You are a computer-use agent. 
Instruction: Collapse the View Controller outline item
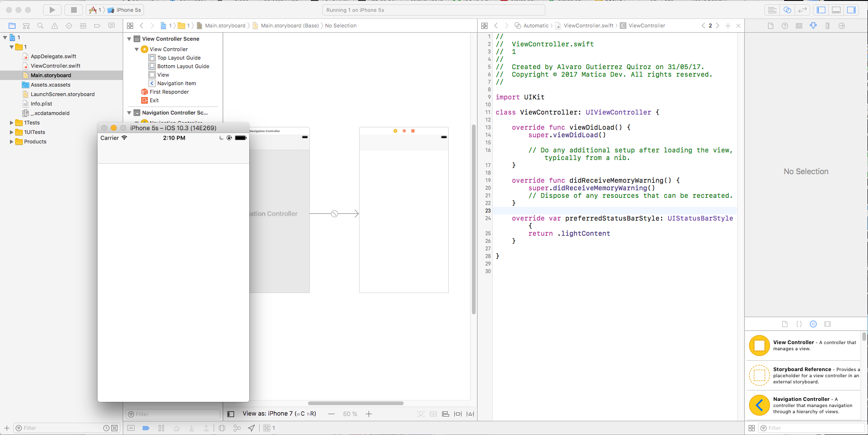point(137,49)
